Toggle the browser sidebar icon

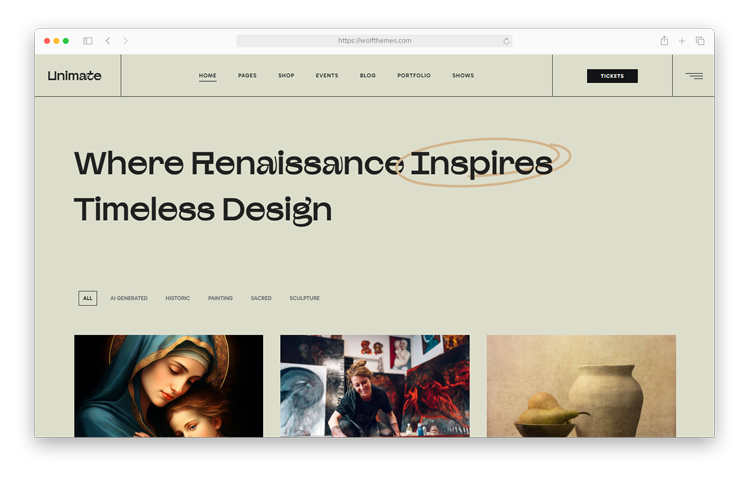pyautogui.click(x=88, y=41)
